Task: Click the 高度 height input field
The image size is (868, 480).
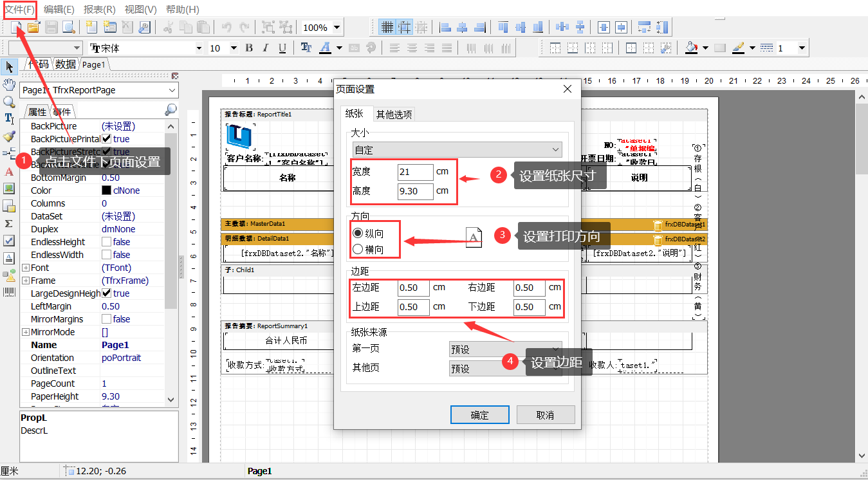Action: click(416, 191)
